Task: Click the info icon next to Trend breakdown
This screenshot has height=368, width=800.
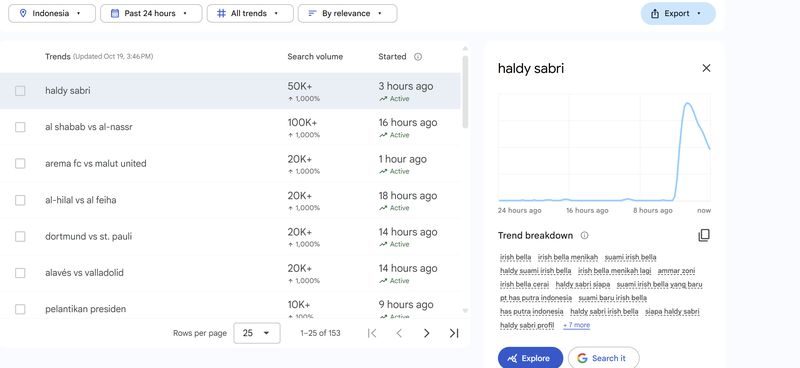Action: click(584, 235)
